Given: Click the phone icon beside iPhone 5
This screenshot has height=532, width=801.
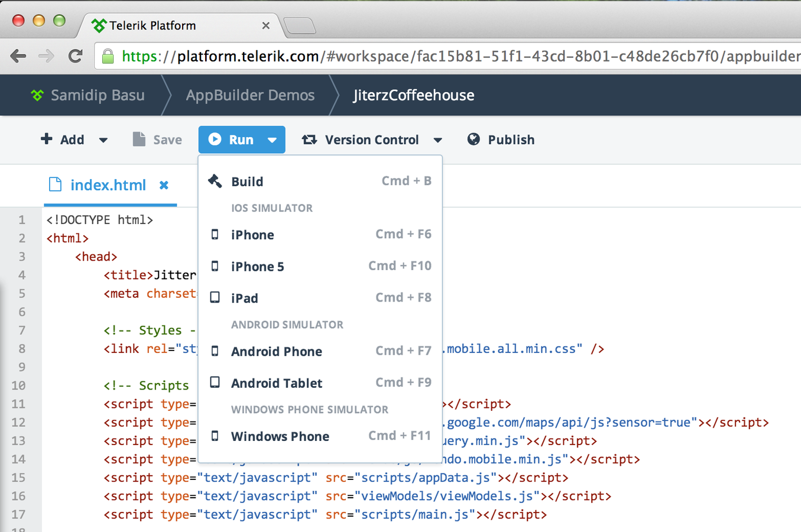Looking at the screenshot, I should 215,266.
